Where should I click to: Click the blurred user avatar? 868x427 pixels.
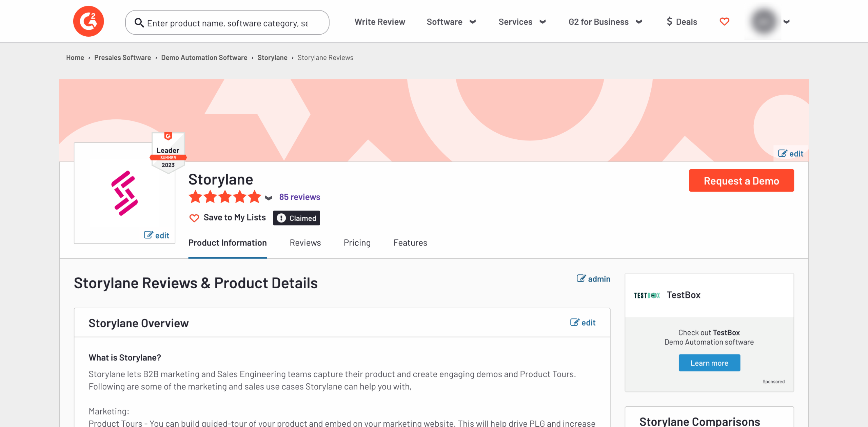point(763,22)
